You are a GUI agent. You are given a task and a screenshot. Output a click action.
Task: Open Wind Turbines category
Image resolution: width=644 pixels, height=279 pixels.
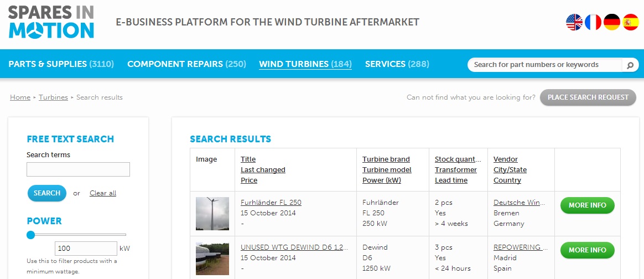point(305,64)
